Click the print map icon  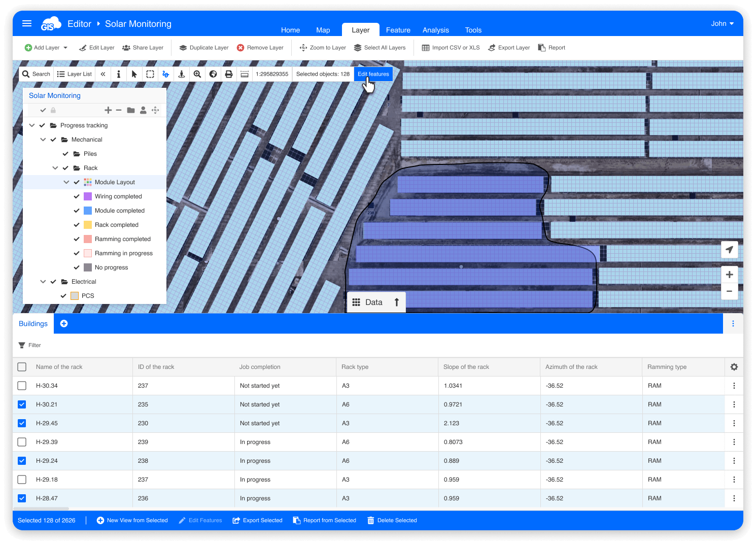(229, 74)
